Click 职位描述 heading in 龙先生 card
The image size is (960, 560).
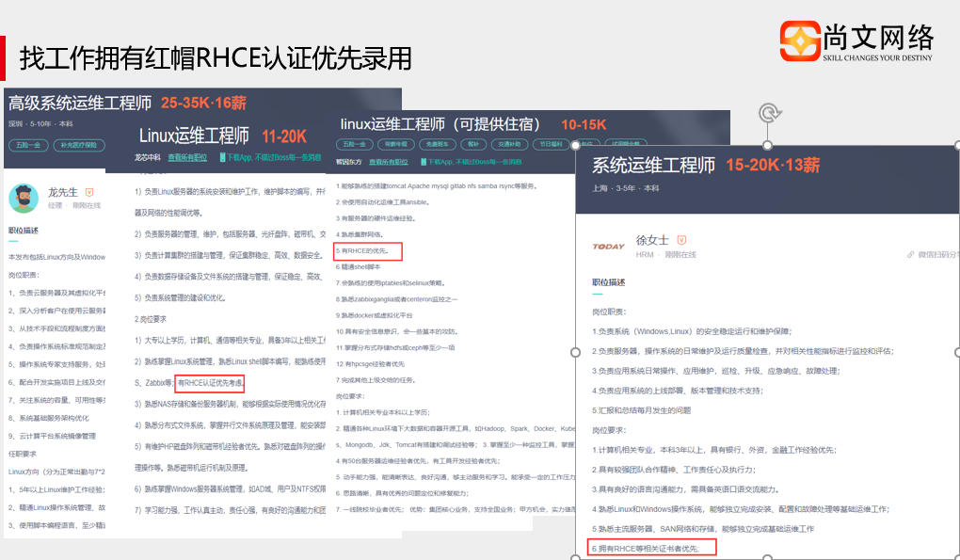24,231
